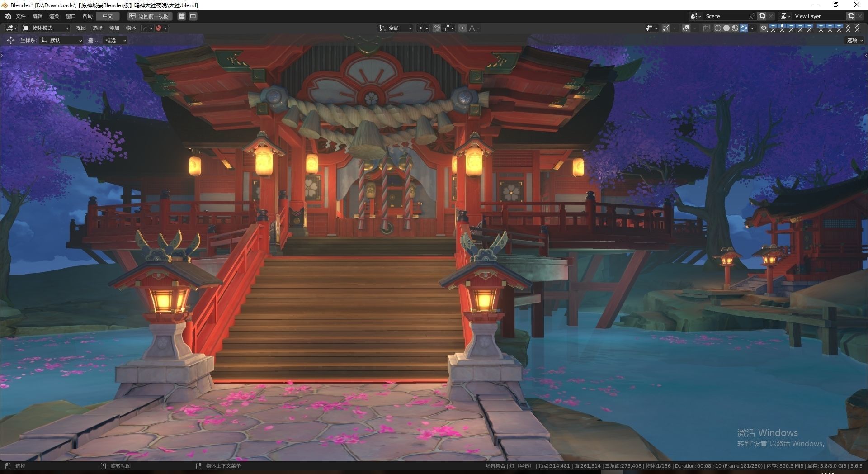This screenshot has height=474, width=868.
Task: Click the new scene copy icon
Action: pos(762,16)
